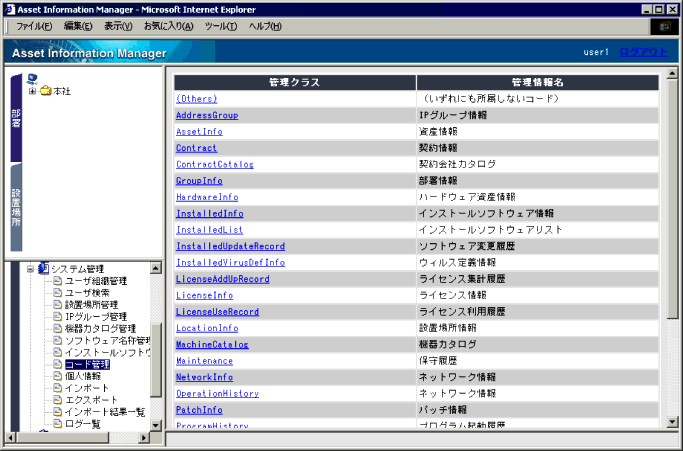This screenshot has height=451, width=683.
Task: Click the ログ一覧 page icon
Action: tap(57, 424)
